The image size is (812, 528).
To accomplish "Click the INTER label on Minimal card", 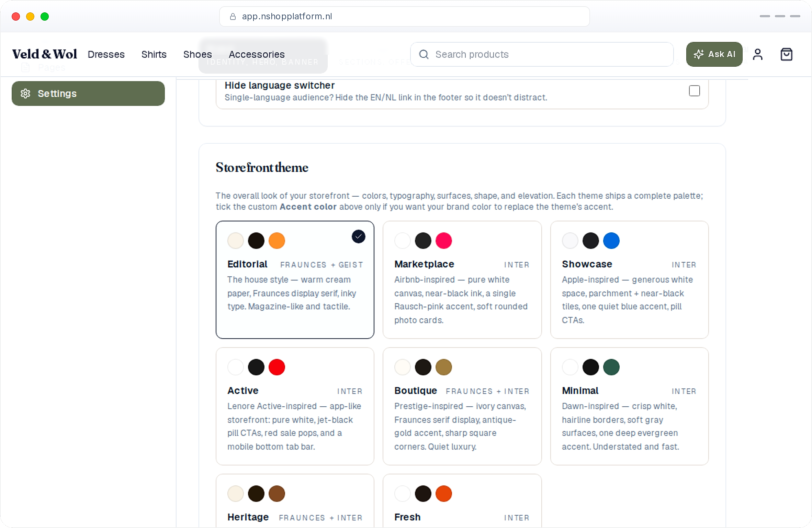I will tap(684, 391).
